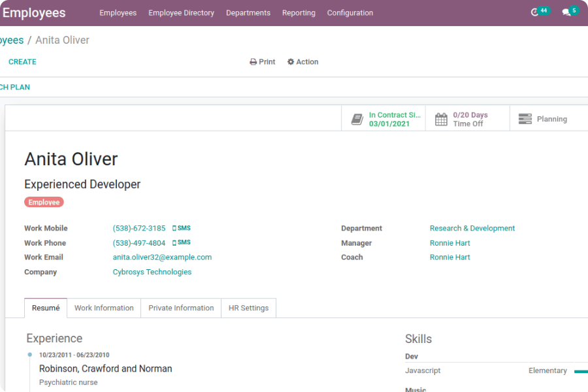Open the Configuration menu
Image resolution: width=588 pixels, height=392 pixels.
tap(350, 13)
